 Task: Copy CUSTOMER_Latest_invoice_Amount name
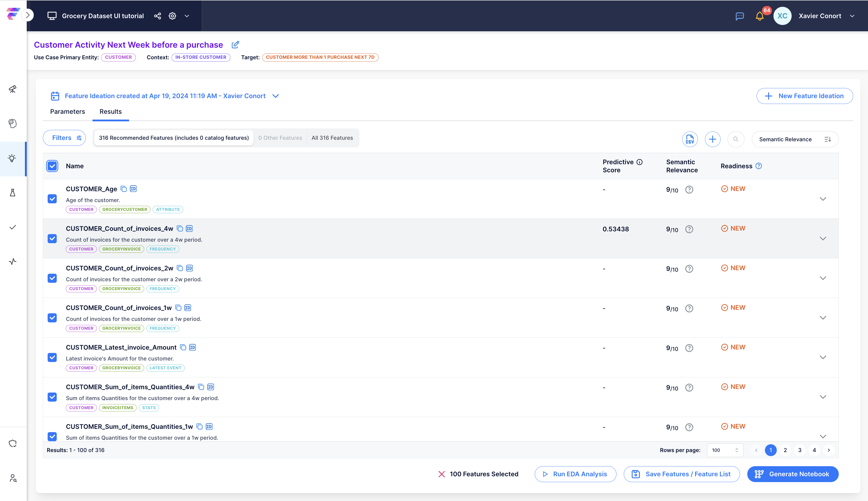[183, 347]
